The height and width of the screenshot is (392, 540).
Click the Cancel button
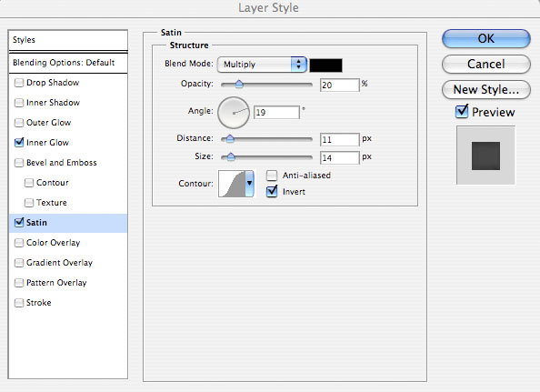click(x=486, y=64)
